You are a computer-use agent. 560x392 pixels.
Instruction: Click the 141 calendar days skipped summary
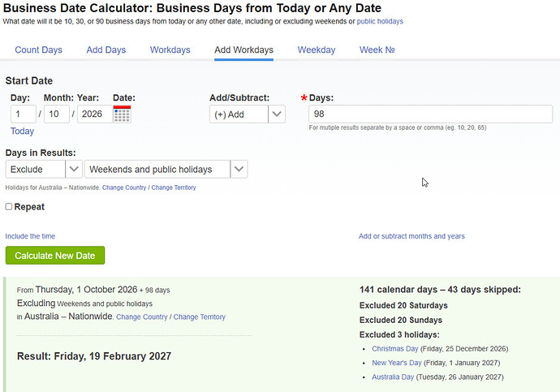[440, 290]
